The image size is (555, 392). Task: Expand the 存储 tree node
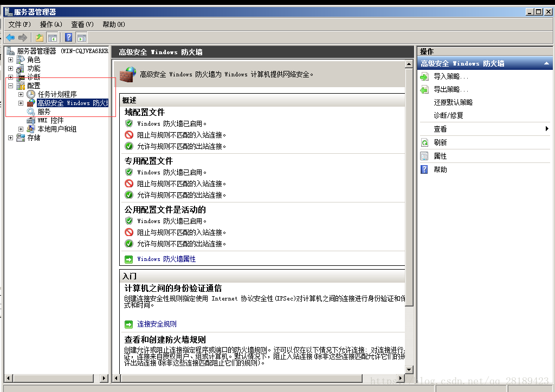click(11, 138)
